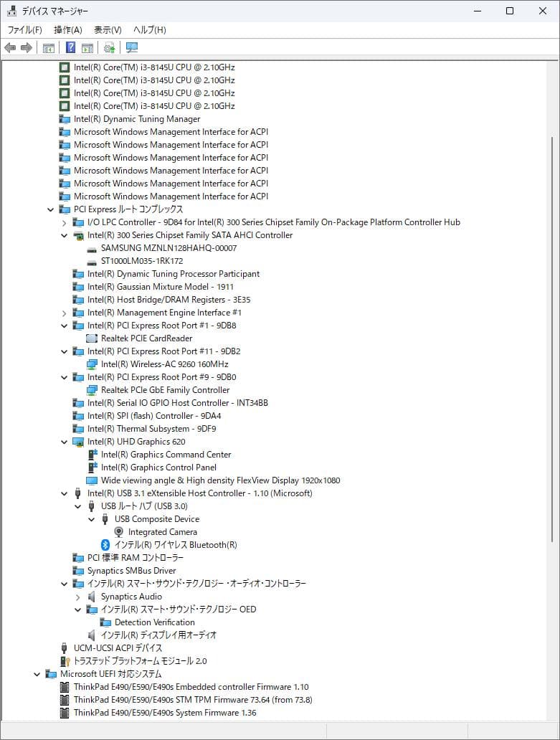The image size is (560, 740).
Task: Click the show/hide console tree toolbar icon
Action: pos(49,48)
